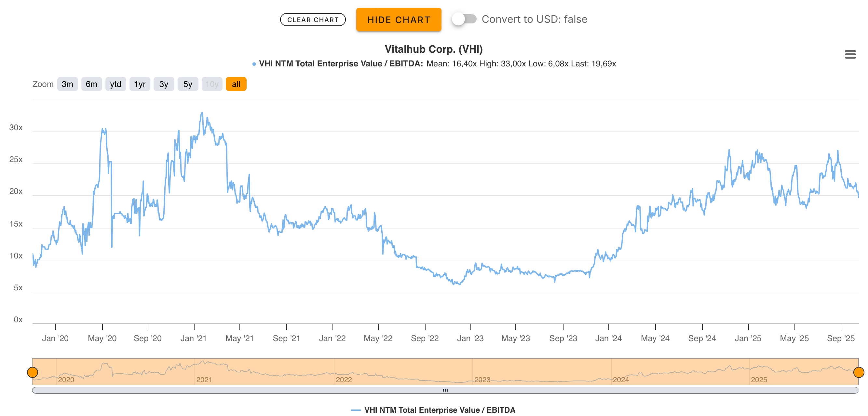Toggle VHI NTM EV/EBITDA legend series
The image size is (868, 416).
click(440, 410)
